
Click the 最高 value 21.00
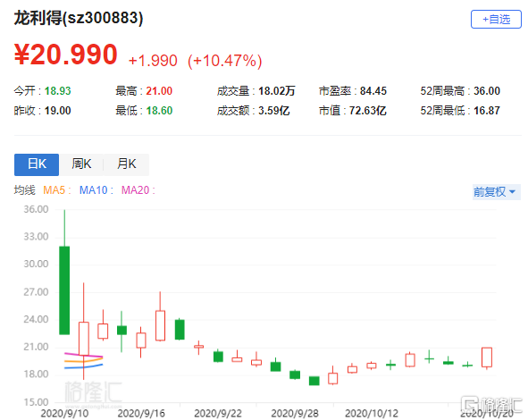click(x=159, y=91)
